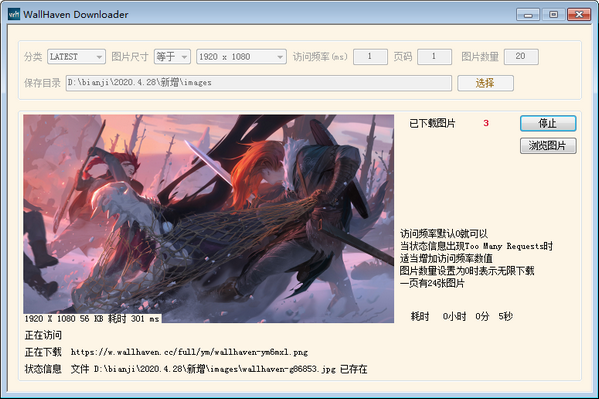
Task: Open the 分类 LATEST category dropdown
Action: pos(76,57)
